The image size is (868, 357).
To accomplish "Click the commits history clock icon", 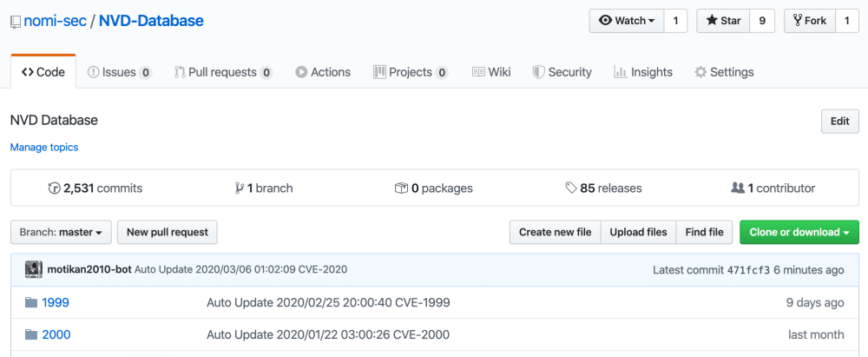I will (55, 188).
